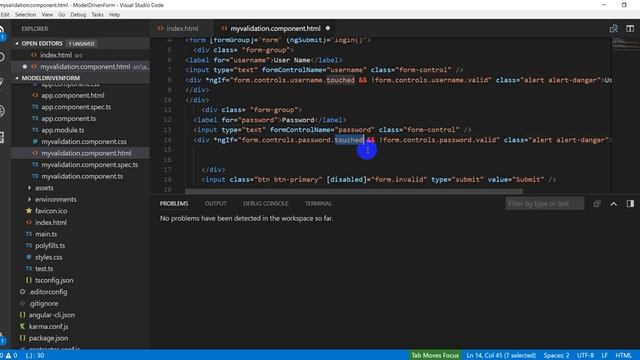Click the unsaved dot on myvalidation tab
640x360 pixels.
pyautogui.click(x=328, y=28)
